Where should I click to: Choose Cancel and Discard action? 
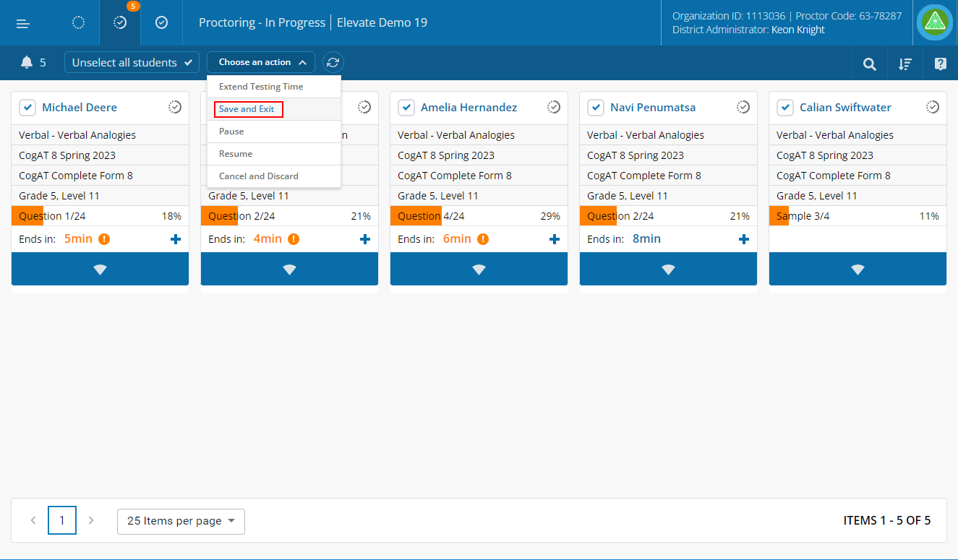pyautogui.click(x=274, y=176)
